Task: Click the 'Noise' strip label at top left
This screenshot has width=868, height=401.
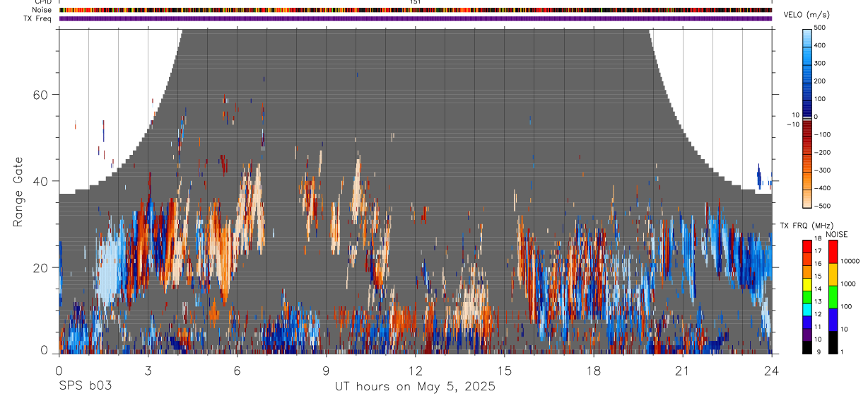Action: pyautogui.click(x=42, y=10)
